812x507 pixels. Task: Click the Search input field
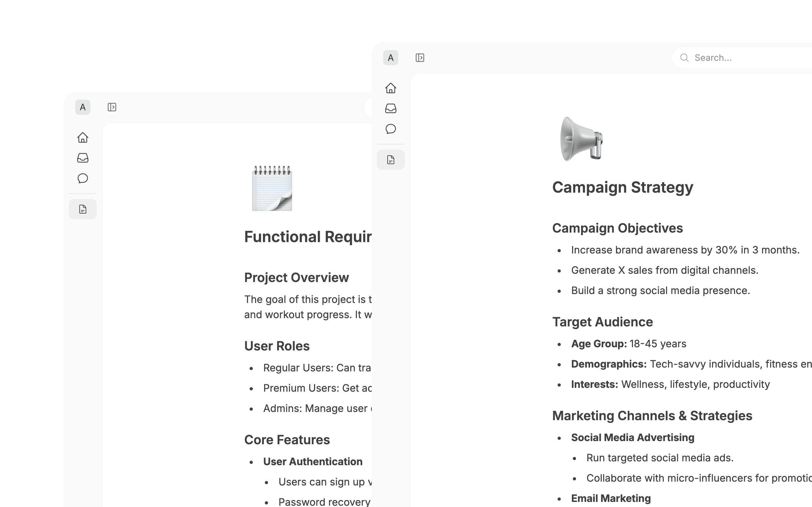coord(748,58)
